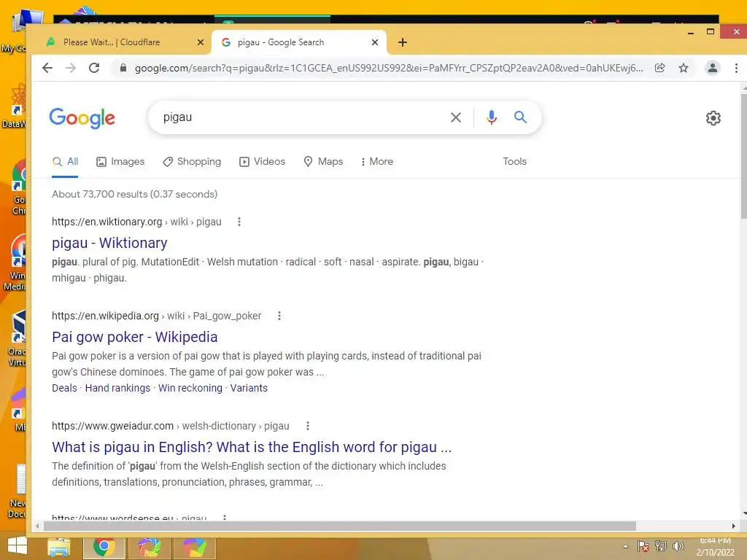Open the Variants sitelink
The width and height of the screenshot is (747, 560).
tap(249, 388)
